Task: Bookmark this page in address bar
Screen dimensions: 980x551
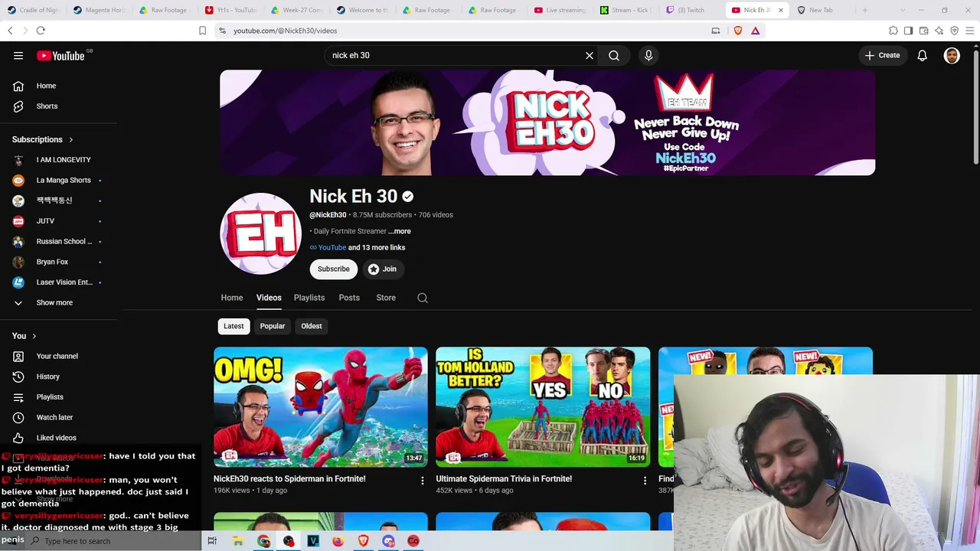Action: 202,31
